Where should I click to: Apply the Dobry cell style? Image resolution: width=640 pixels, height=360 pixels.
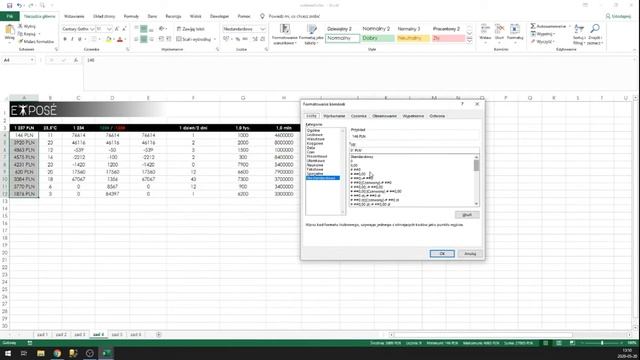point(378,38)
